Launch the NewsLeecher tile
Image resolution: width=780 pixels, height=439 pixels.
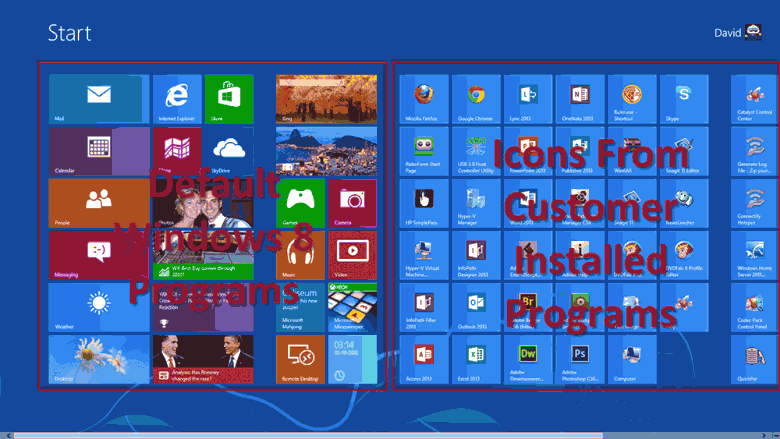click(x=684, y=203)
